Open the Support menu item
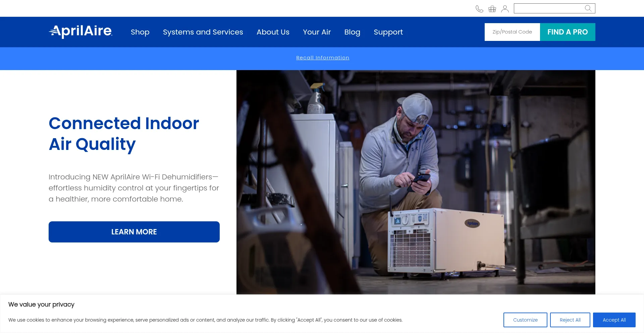Screen dimensions: 644x333 tap(388, 32)
